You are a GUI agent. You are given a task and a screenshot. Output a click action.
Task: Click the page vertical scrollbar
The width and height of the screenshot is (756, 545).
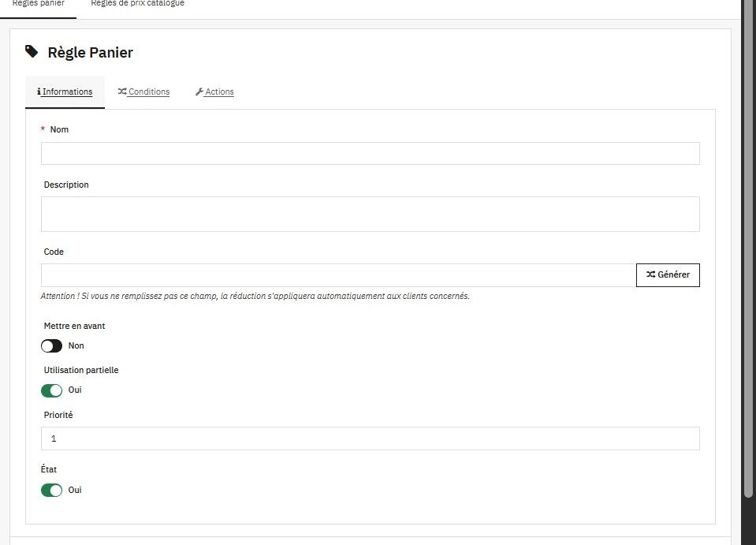(748, 248)
